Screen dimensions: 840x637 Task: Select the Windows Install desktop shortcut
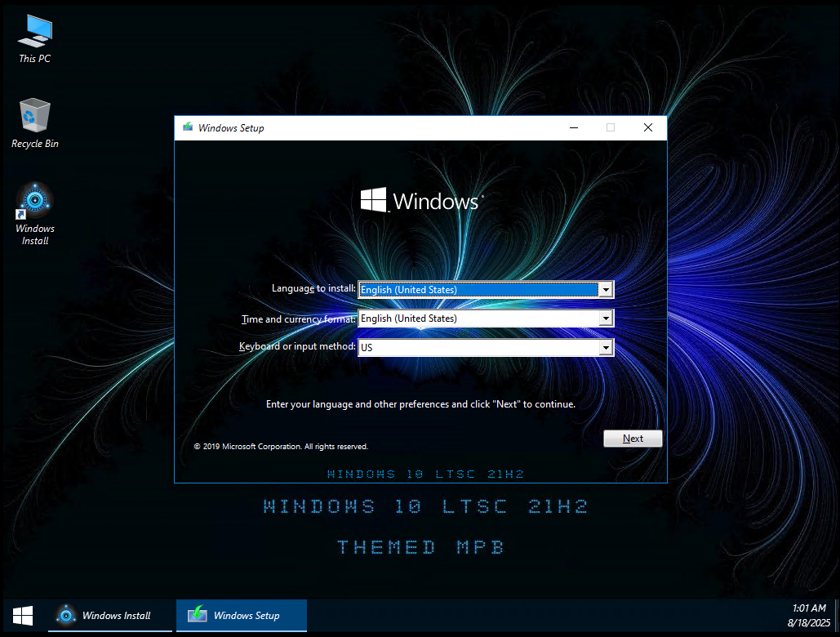(35, 214)
